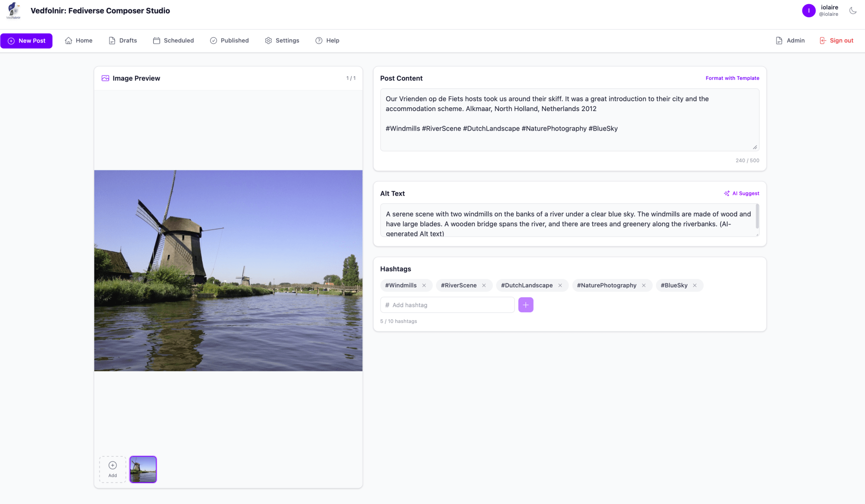Image resolution: width=865 pixels, height=504 pixels.
Task: Remove the #Windmills hashtag
Action: [x=424, y=286]
